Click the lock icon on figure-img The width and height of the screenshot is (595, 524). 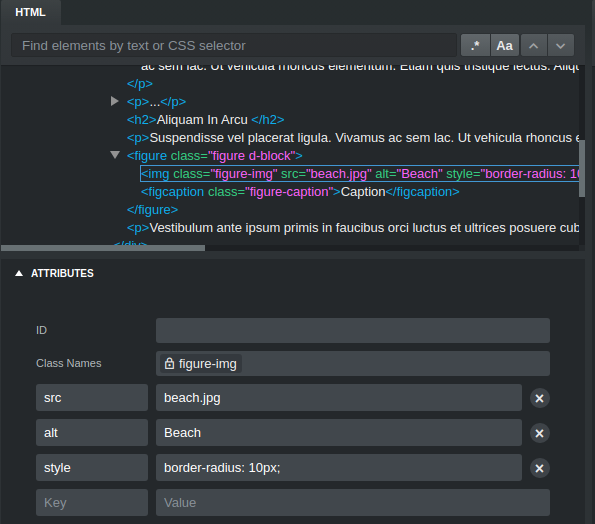click(x=169, y=363)
